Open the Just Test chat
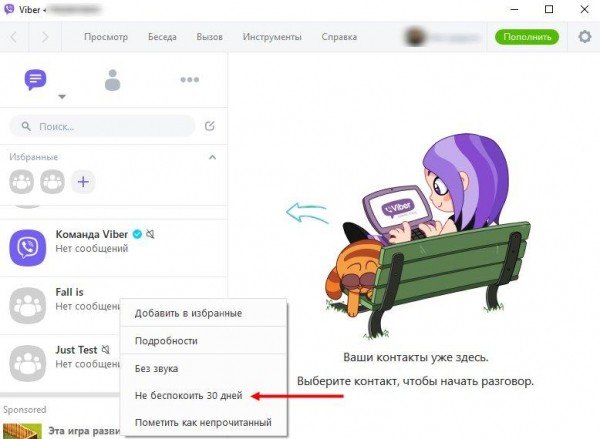 (x=114, y=363)
